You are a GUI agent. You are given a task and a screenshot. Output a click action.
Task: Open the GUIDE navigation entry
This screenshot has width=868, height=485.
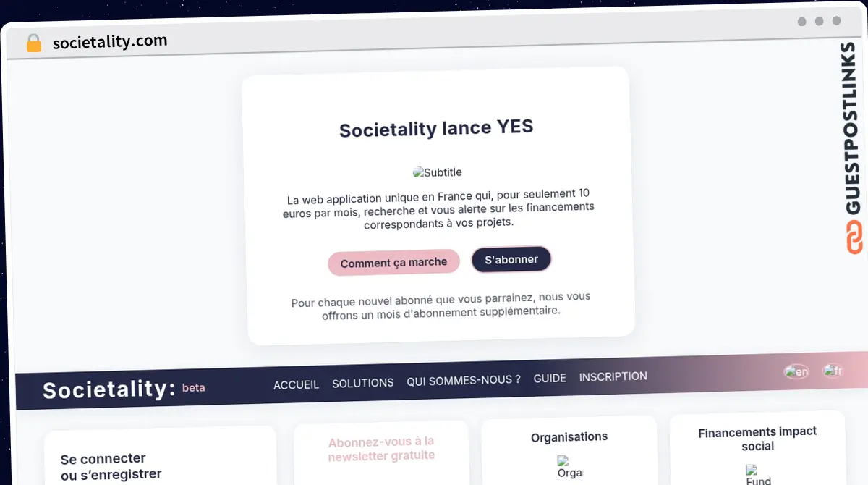550,378
